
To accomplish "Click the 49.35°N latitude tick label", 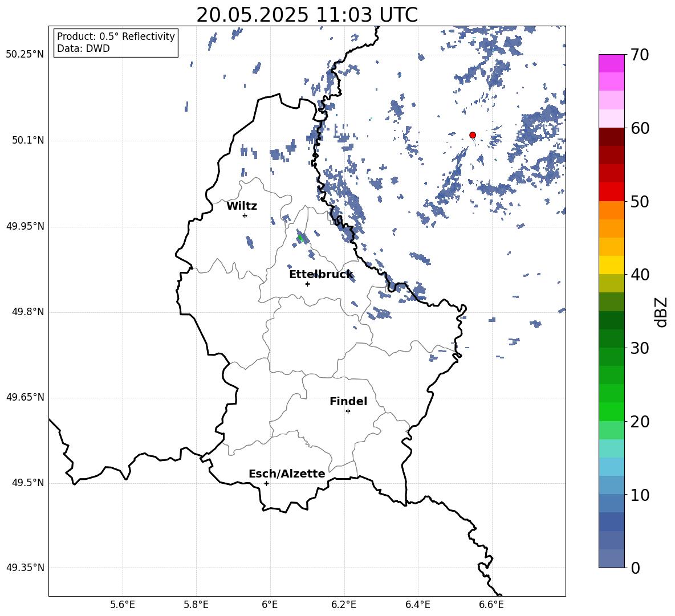I will (25, 568).
